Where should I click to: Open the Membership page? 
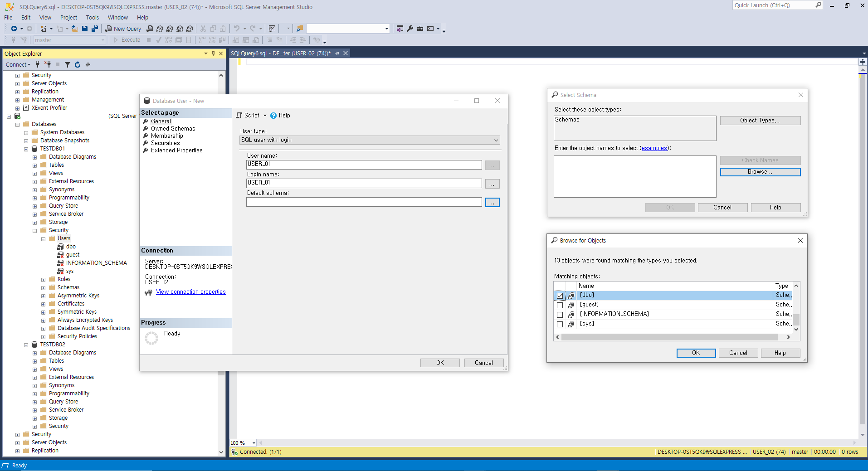(x=167, y=136)
